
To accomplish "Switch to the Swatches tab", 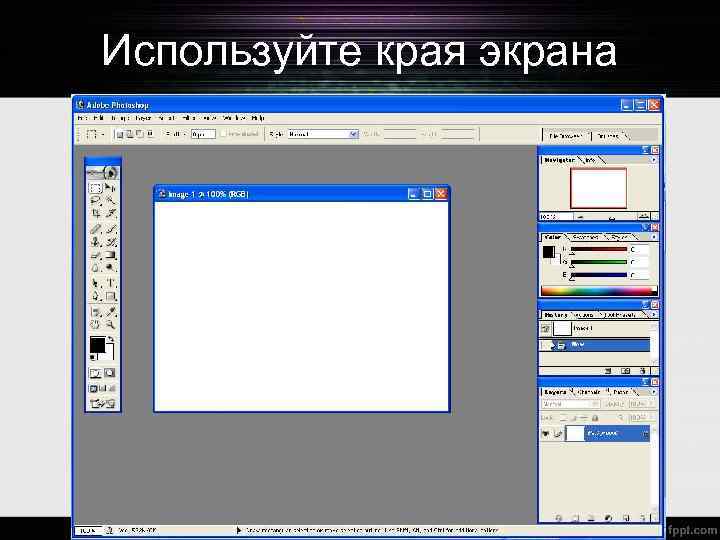I will pyautogui.click(x=586, y=237).
